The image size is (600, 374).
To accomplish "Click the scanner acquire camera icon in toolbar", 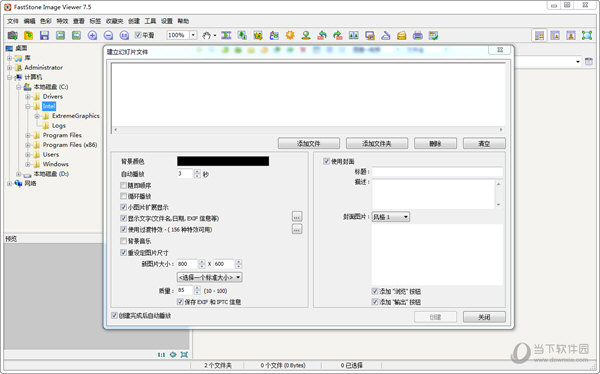I will (12, 36).
